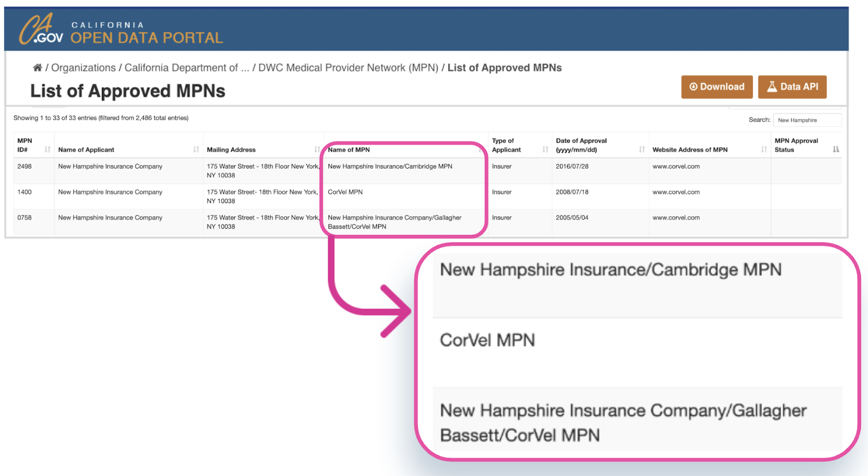Click www.corvel.com in row 2498

[x=676, y=166]
